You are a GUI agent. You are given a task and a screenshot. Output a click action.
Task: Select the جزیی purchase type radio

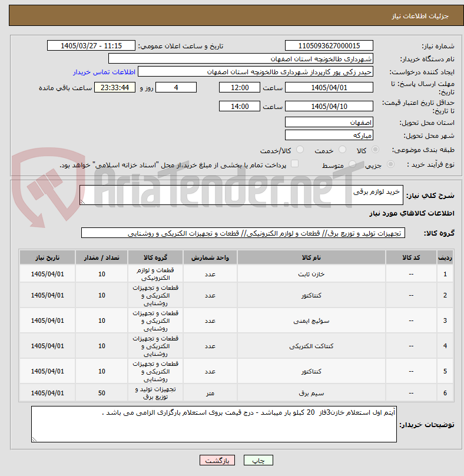click(390, 164)
